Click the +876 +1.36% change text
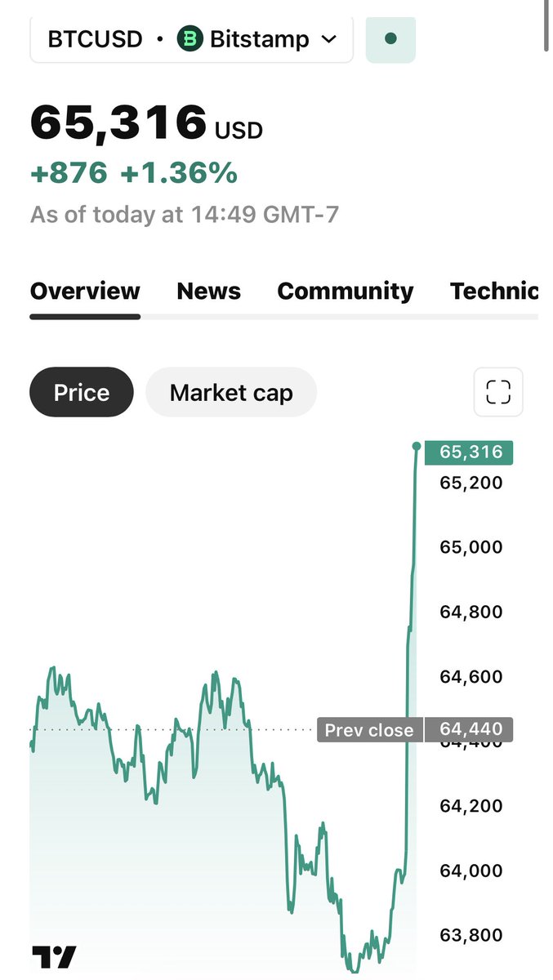The height and width of the screenshot is (980, 553). click(134, 173)
